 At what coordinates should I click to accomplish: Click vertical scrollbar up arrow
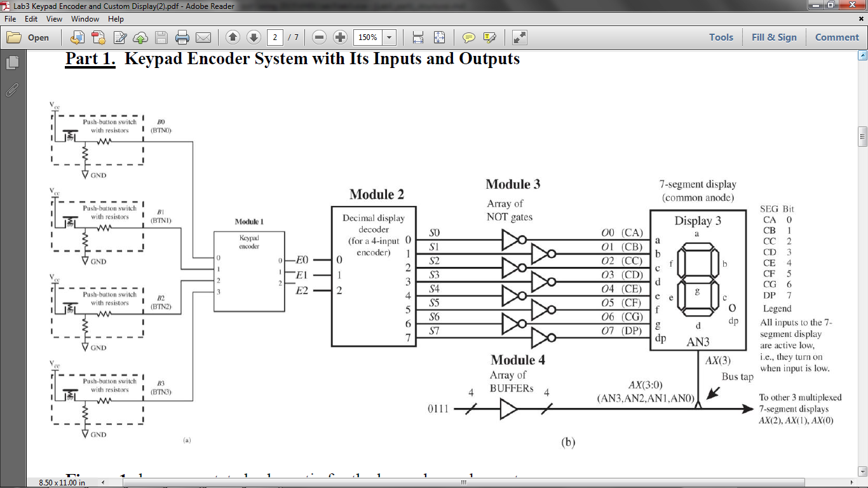(862, 56)
